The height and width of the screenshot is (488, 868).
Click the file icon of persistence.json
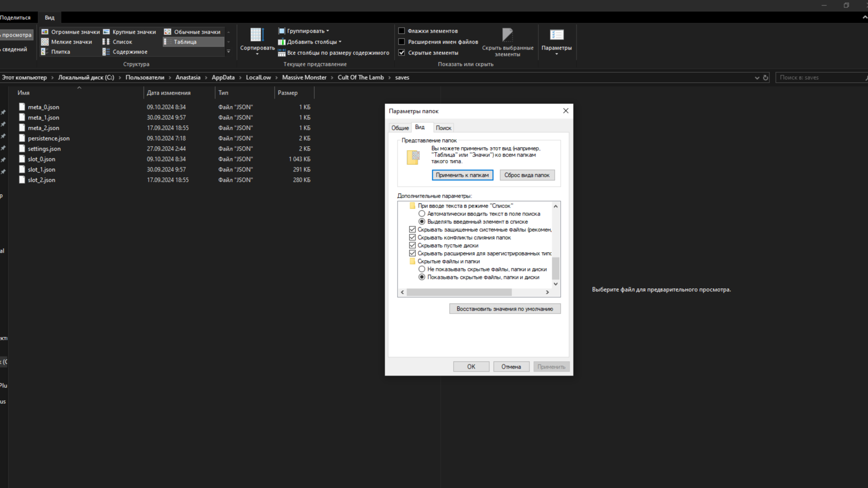point(22,138)
